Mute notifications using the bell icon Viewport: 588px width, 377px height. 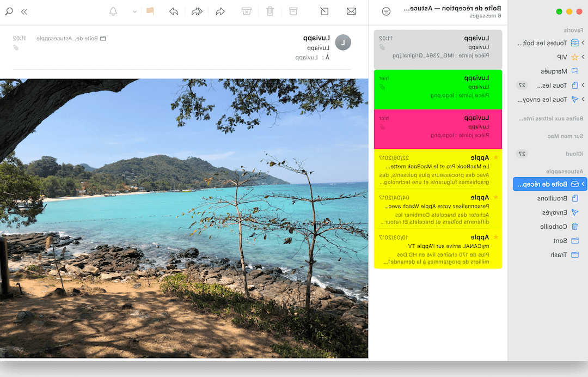pos(113,11)
